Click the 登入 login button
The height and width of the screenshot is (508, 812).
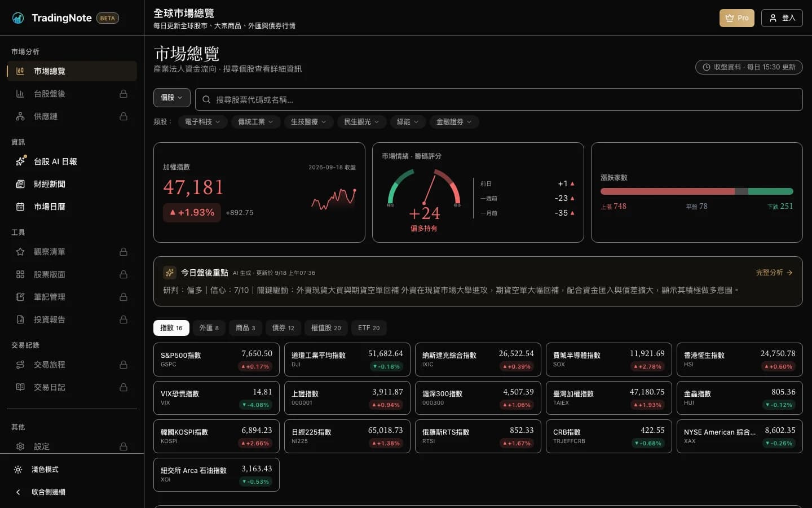(782, 18)
